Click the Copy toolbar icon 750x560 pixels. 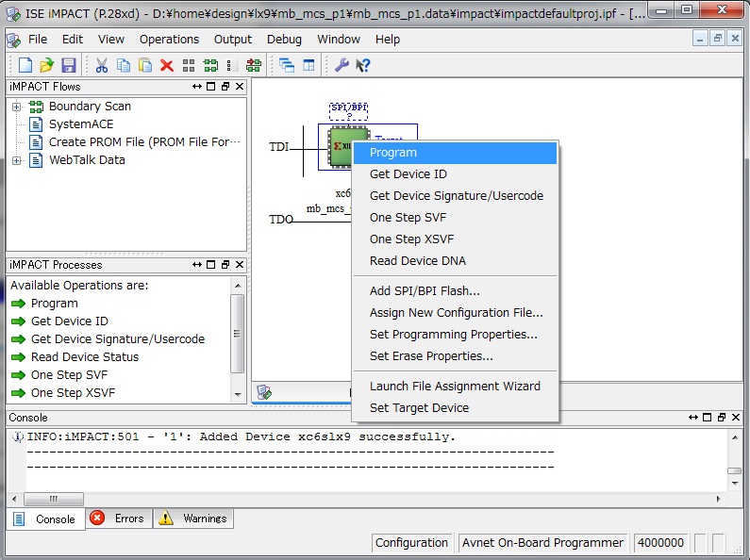point(124,65)
